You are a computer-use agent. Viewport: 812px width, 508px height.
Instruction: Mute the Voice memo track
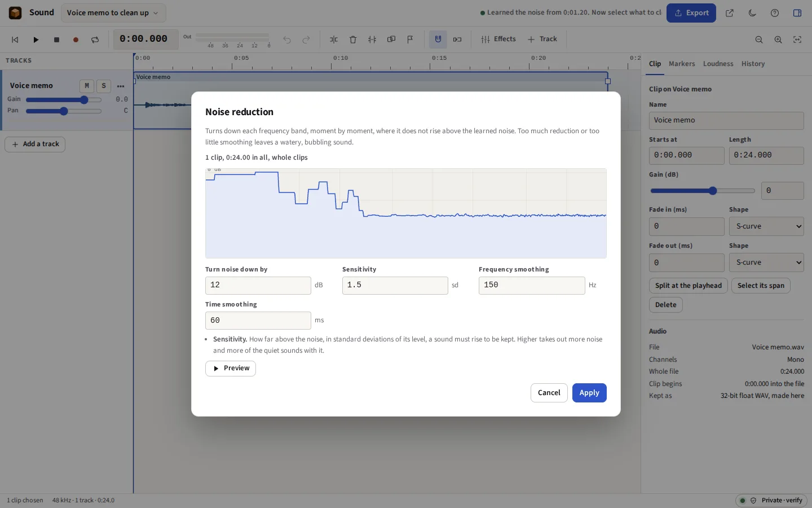click(x=86, y=86)
